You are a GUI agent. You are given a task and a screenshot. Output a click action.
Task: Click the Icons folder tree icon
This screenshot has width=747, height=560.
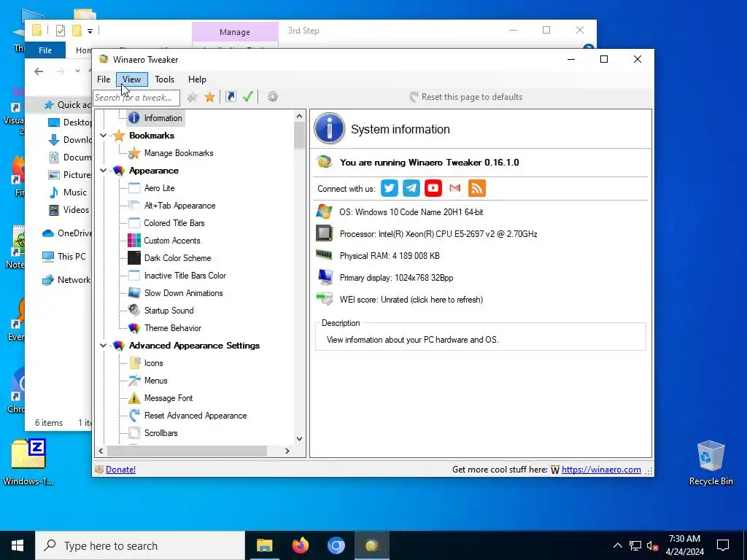coord(134,363)
